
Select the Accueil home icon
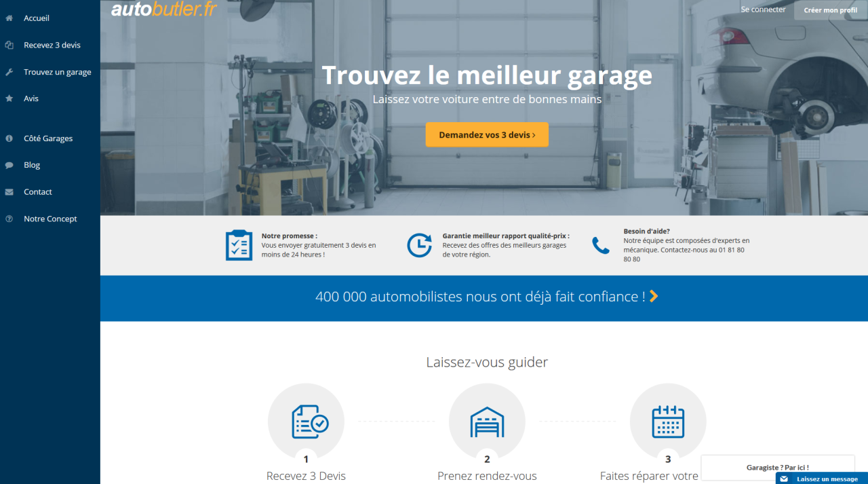point(7,18)
